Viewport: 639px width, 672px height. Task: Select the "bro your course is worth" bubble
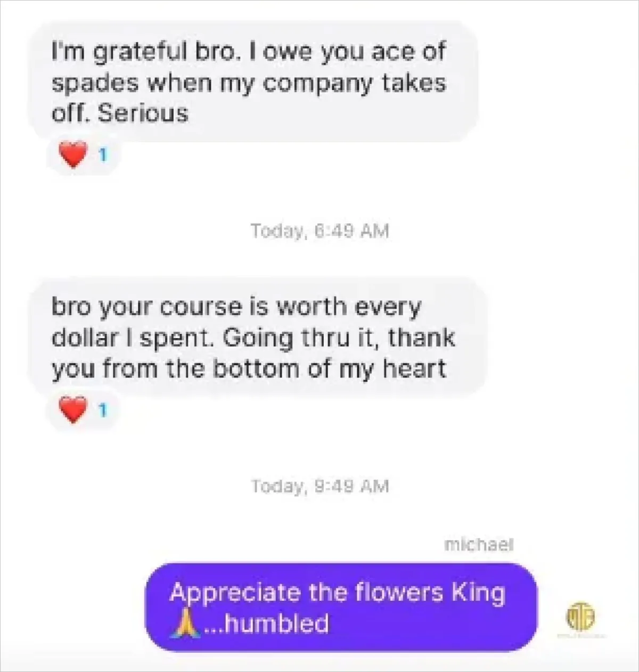point(257,338)
